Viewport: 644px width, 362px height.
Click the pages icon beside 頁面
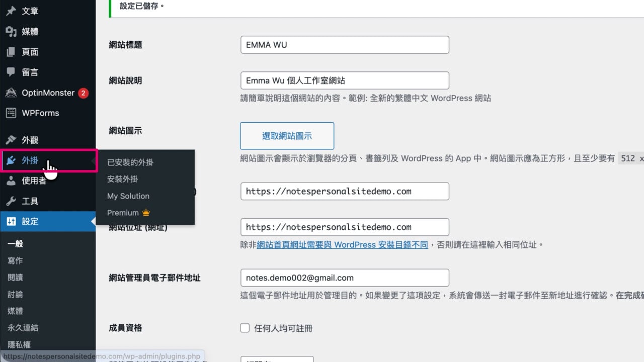pyautogui.click(x=11, y=52)
